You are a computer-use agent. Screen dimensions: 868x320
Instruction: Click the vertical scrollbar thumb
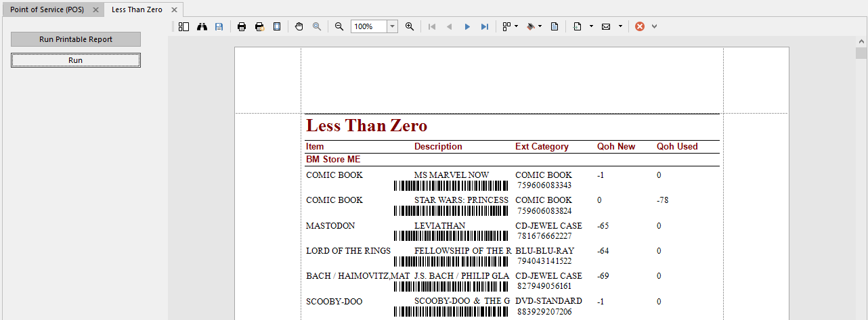[861, 53]
